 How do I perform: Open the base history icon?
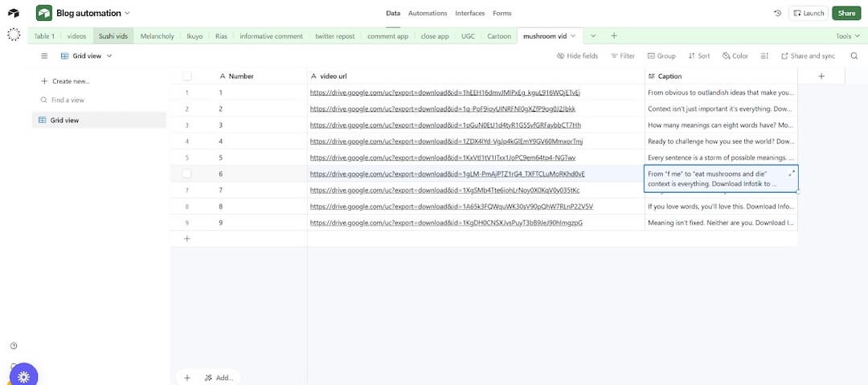pyautogui.click(x=777, y=13)
